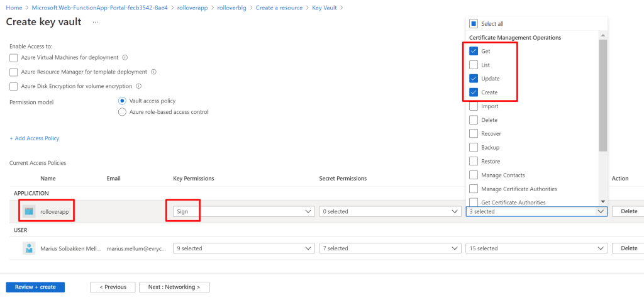Open the ellipsis menu next to Create key vault
This screenshot has width=644, height=300.
pos(96,22)
